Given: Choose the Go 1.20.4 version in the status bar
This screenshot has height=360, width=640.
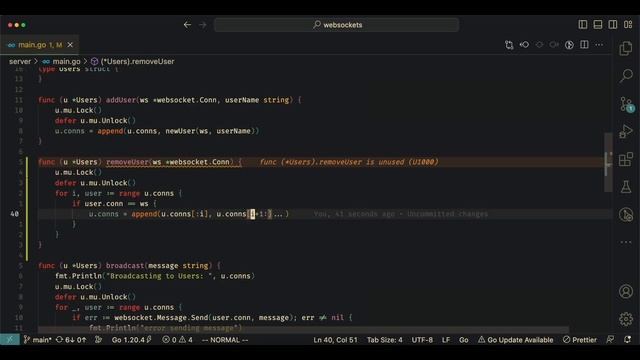Looking at the screenshot, I should [131, 340].
